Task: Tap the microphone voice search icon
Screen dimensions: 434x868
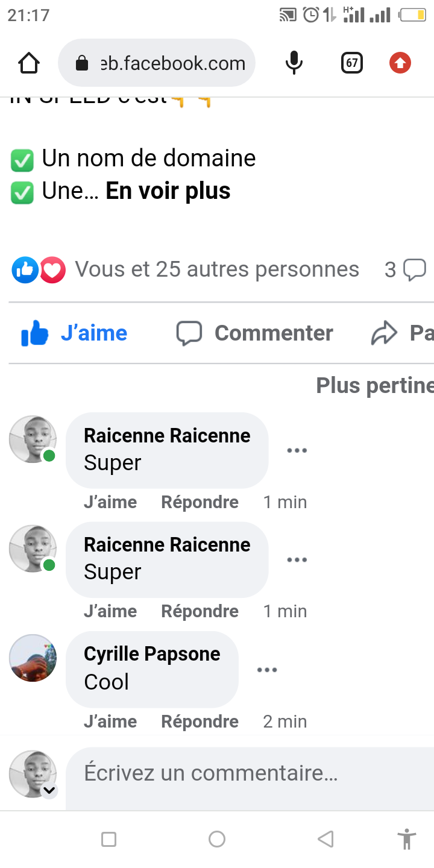Action: point(294,63)
